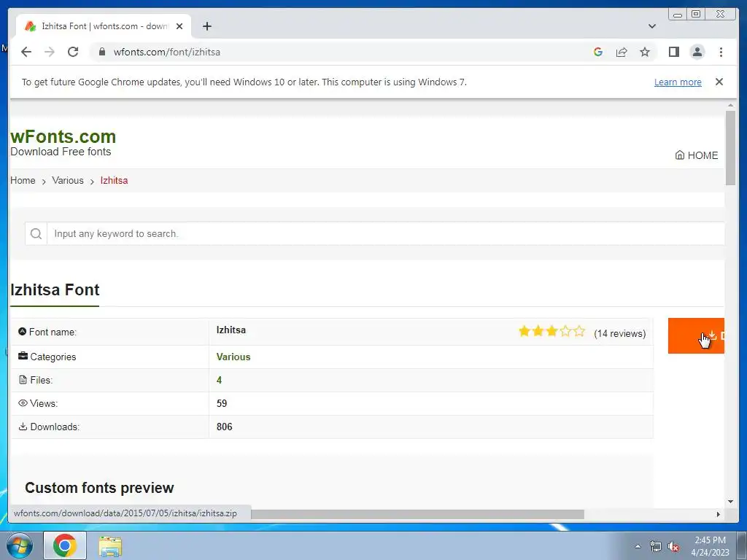The height and width of the screenshot is (560, 747).
Task: Click the Izhitsa breadcrumb
Action: (x=114, y=181)
